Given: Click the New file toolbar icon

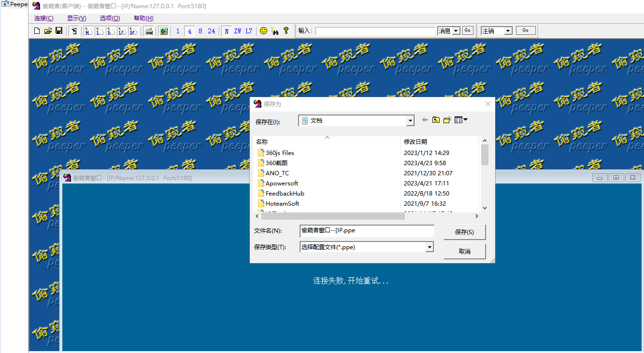Looking at the screenshot, I should [37, 31].
